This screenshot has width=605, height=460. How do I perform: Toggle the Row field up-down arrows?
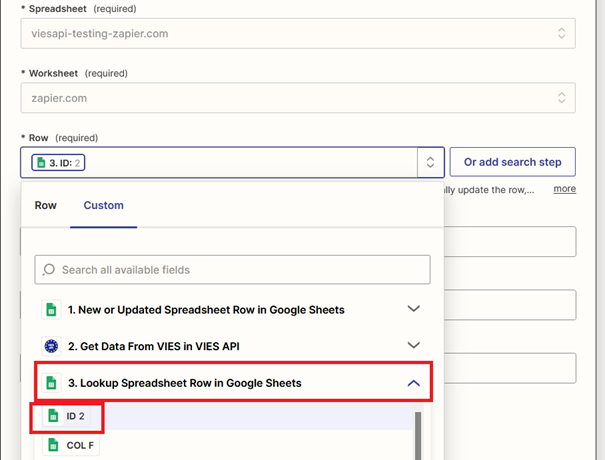pyautogui.click(x=430, y=162)
